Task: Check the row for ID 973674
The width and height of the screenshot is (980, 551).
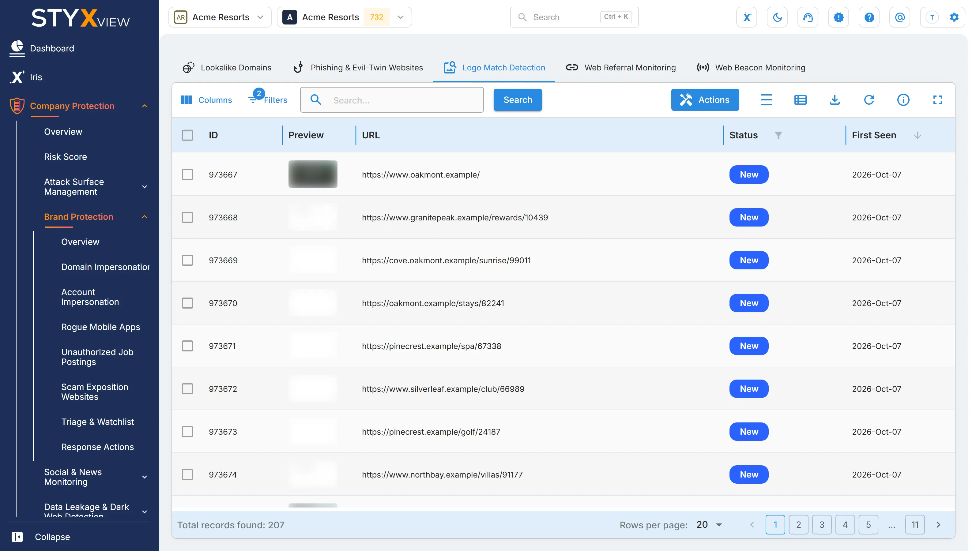Action: (187, 474)
